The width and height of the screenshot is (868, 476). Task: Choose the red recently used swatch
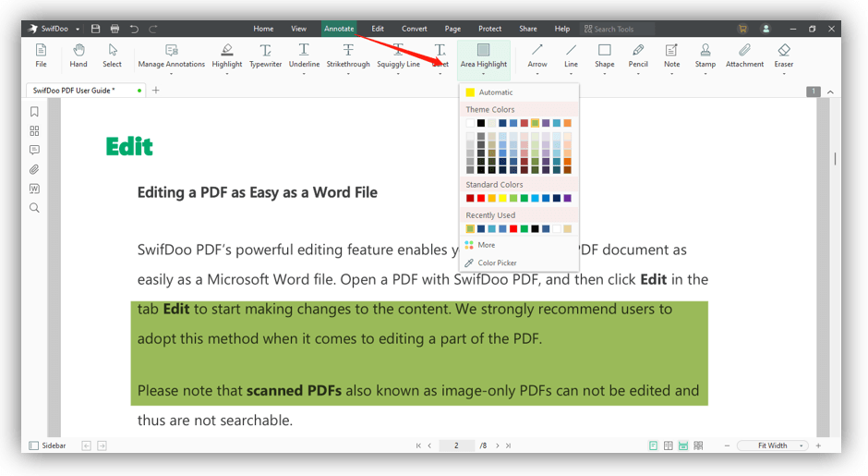[513, 229]
